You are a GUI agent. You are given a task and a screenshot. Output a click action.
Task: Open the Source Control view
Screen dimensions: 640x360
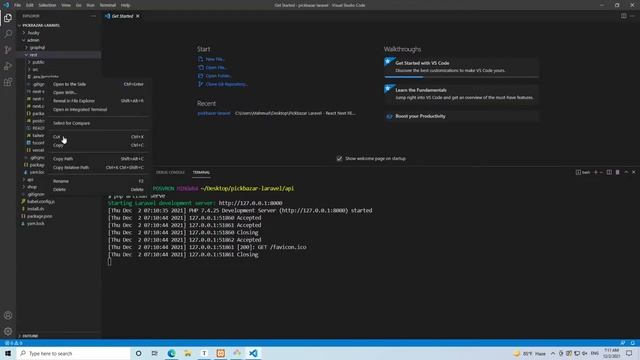[x=8, y=50]
